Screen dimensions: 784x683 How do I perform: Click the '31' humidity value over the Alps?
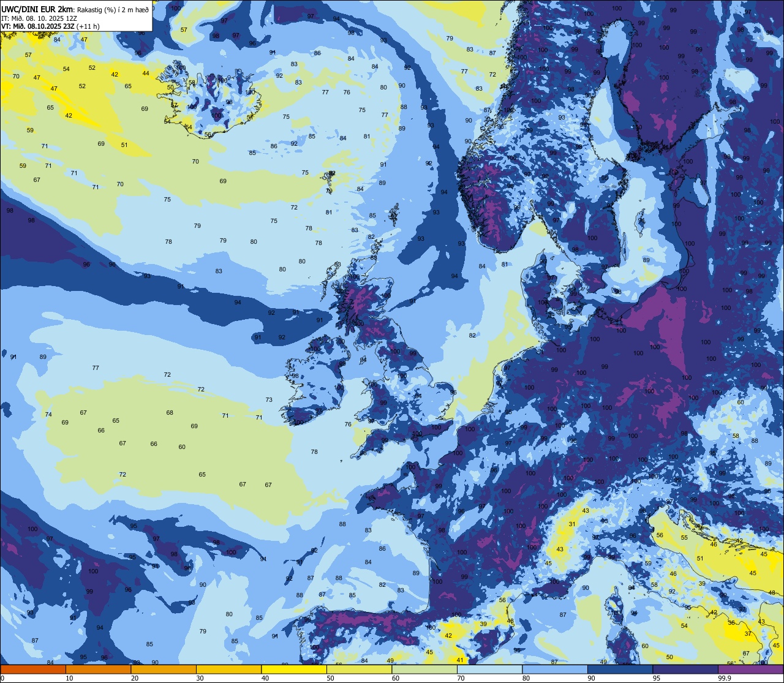click(x=571, y=524)
